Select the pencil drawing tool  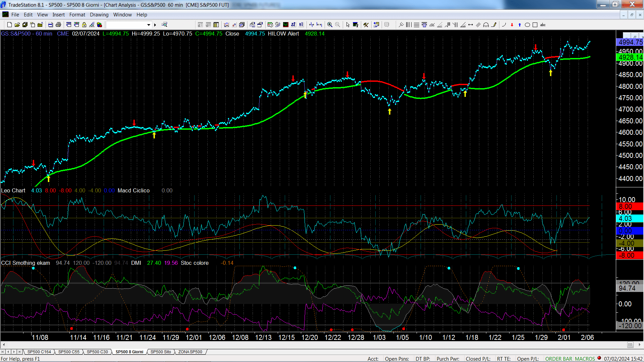coord(494,25)
